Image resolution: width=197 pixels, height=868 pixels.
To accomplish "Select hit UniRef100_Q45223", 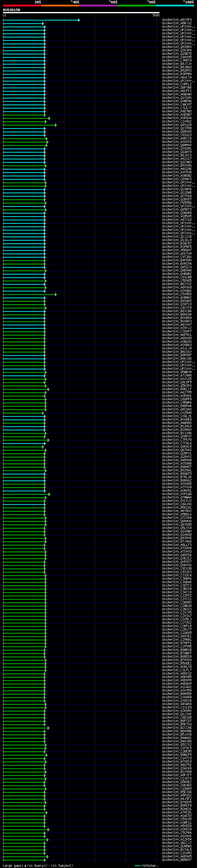I will click(x=177, y=267).
